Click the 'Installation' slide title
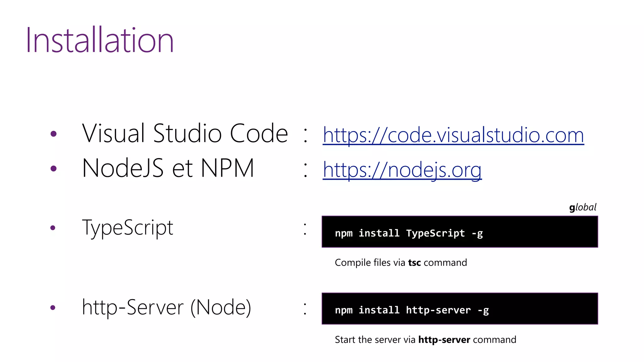This screenshot has width=644, height=362. point(100,40)
